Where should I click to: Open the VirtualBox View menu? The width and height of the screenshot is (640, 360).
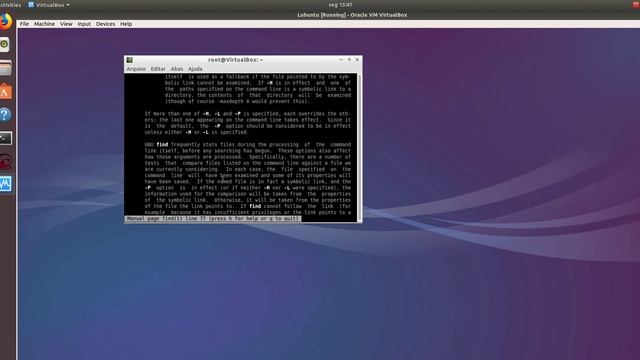coord(66,24)
